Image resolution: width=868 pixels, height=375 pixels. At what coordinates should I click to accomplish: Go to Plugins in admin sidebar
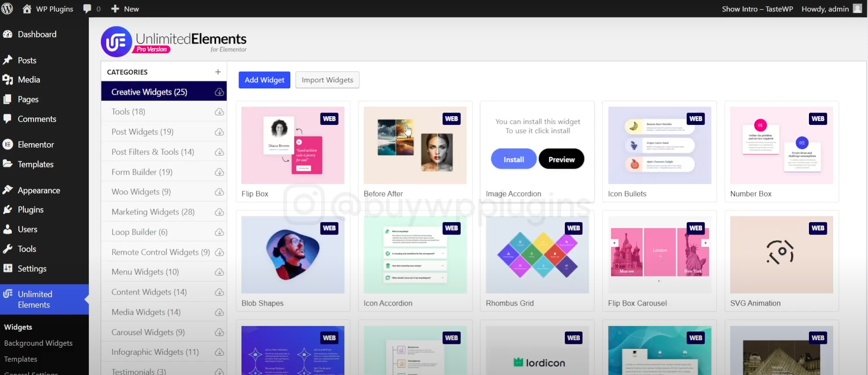(31, 209)
